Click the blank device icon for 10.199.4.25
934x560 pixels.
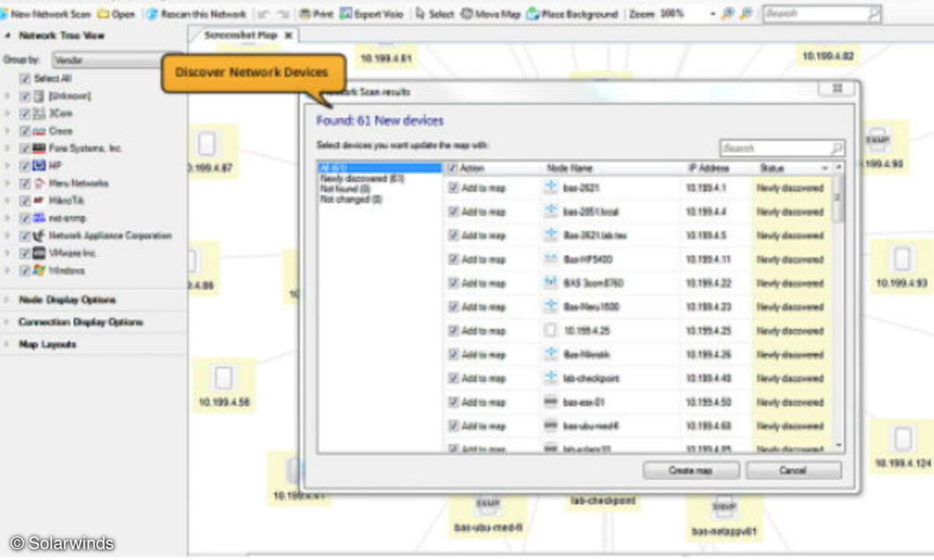click(551, 331)
